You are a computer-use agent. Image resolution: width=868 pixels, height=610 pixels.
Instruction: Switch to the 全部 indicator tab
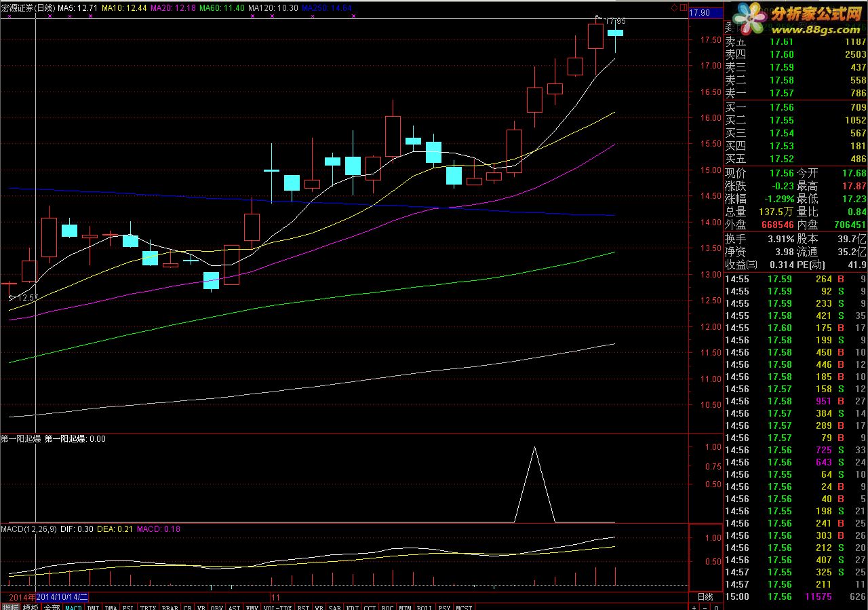point(52,607)
